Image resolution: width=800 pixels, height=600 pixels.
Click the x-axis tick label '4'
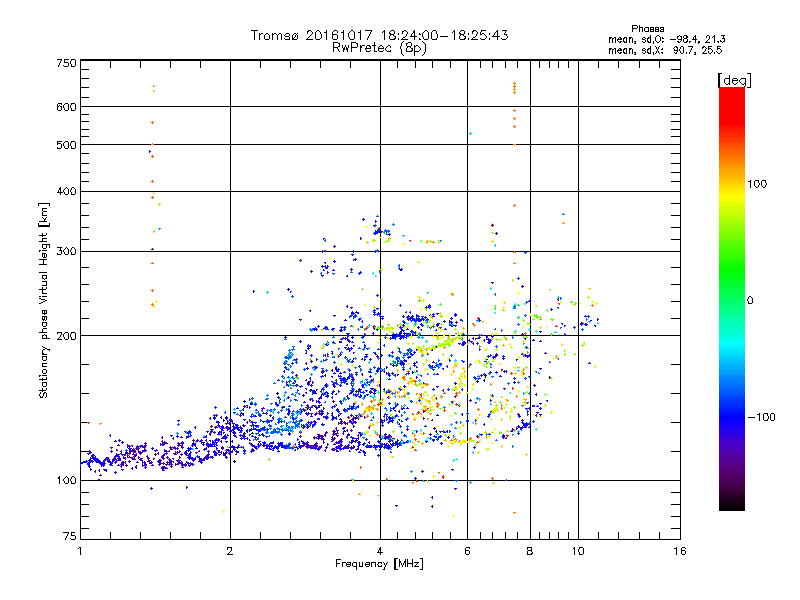click(x=380, y=551)
